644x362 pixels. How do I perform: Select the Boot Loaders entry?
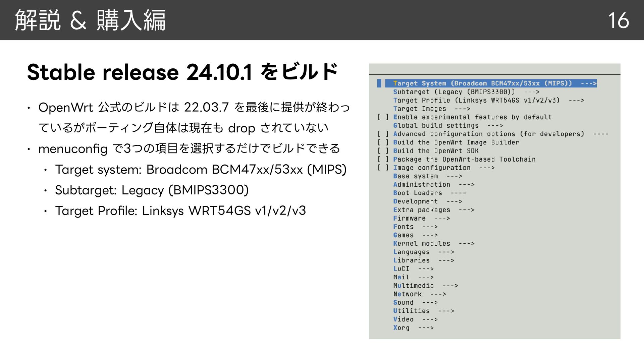click(x=430, y=193)
